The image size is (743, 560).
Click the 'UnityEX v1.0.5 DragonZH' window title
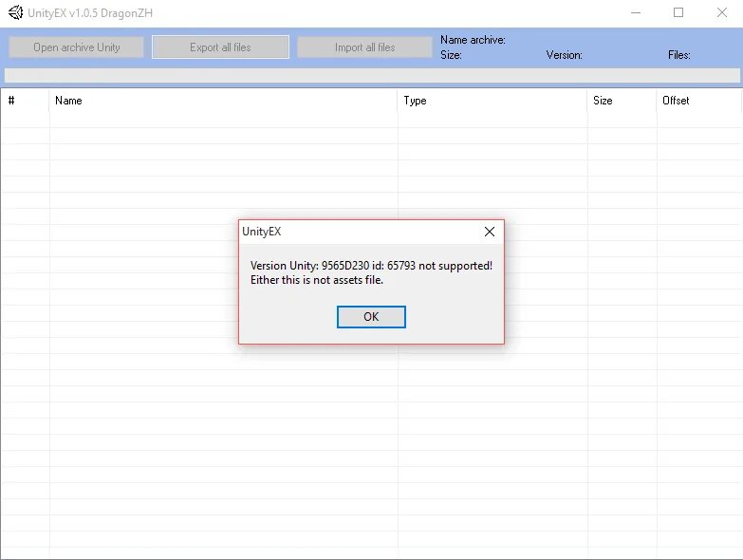tap(90, 12)
